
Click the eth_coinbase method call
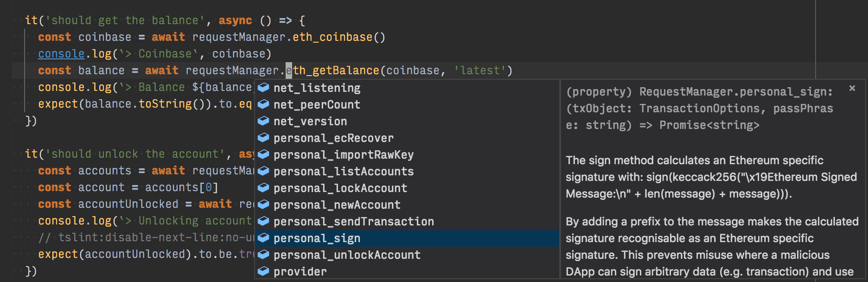[x=332, y=37]
